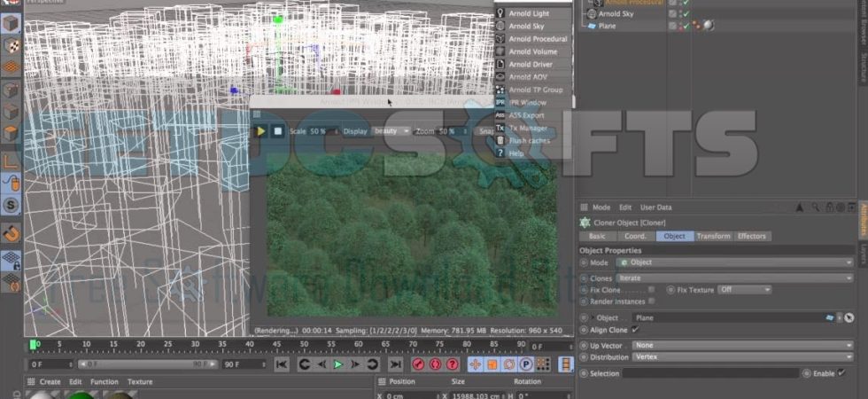Toggle the S snap icon in left toolbar
Screen dimensions: 868x399
[11, 205]
